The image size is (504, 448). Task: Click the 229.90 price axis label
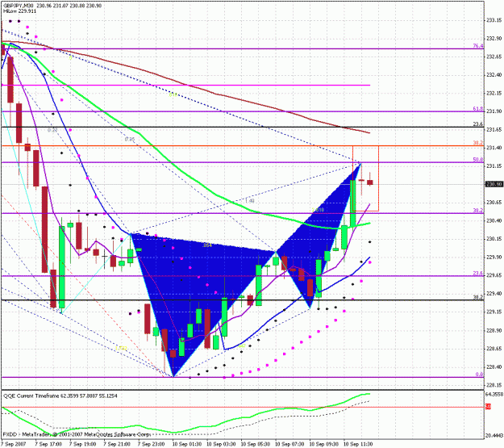point(494,257)
